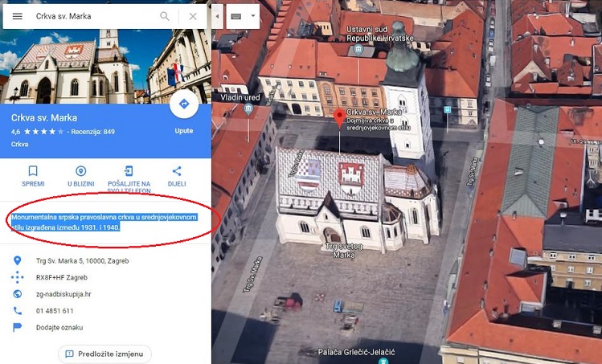Screen dimensions: 602x364
Task: Click 'Palača Grlečić-Jelačić' map label
Action: coord(356,352)
